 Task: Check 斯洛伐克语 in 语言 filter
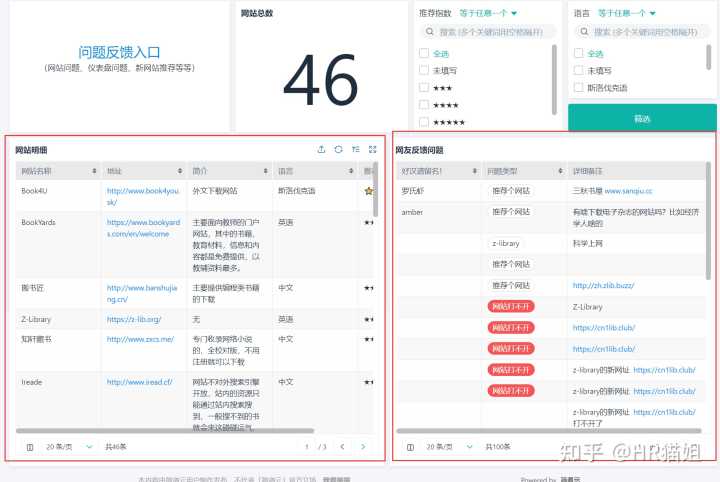click(579, 87)
